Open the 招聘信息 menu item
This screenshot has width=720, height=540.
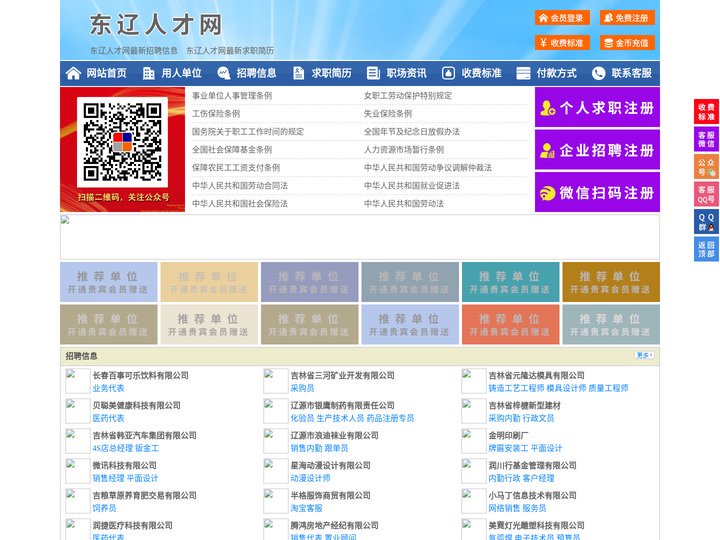(256, 73)
